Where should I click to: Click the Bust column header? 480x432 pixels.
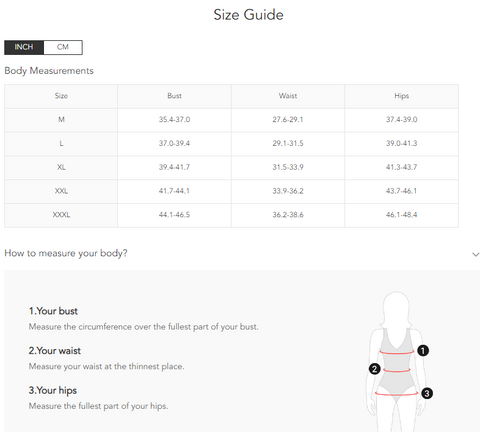click(x=174, y=96)
